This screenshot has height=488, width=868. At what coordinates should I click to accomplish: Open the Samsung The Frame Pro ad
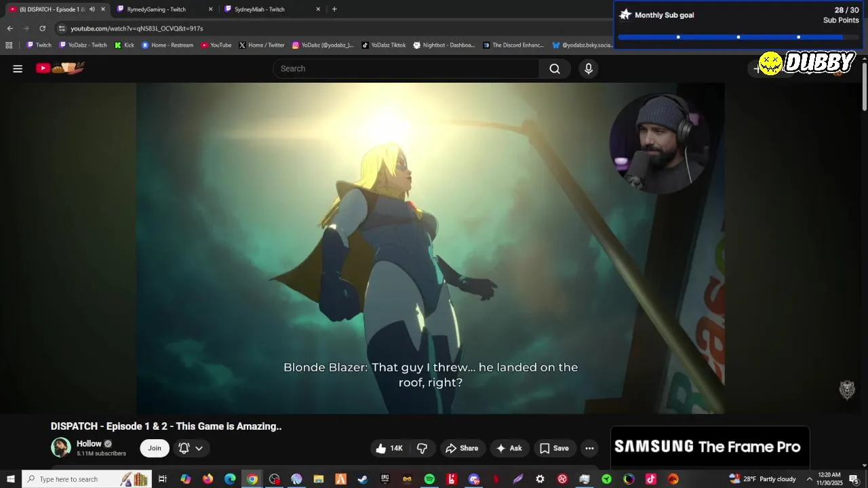point(710,447)
